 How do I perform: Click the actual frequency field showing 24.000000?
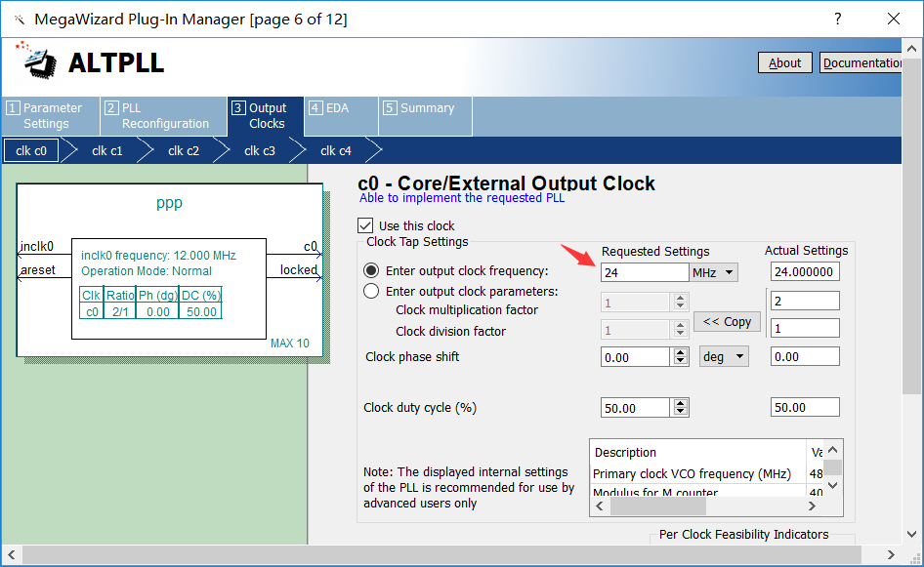(x=805, y=272)
